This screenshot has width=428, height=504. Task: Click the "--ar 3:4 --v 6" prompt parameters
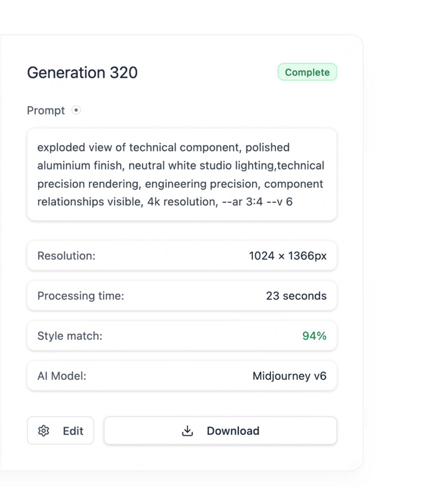257,202
